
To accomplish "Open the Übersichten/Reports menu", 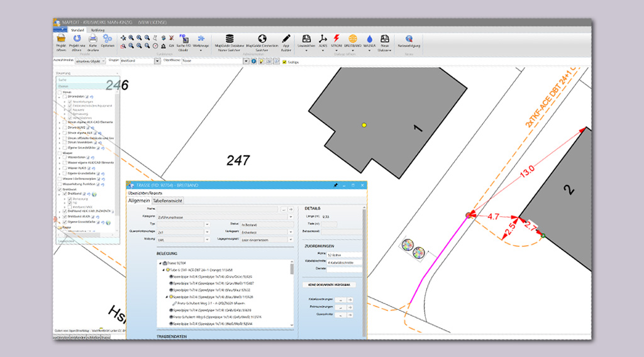I will pyautogui.click(x=146, y=194).
